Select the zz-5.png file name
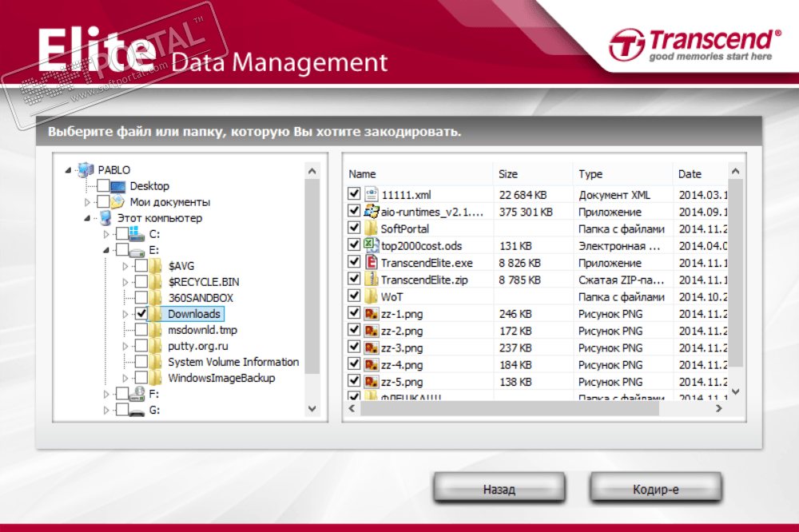 [x=402, y=382]
